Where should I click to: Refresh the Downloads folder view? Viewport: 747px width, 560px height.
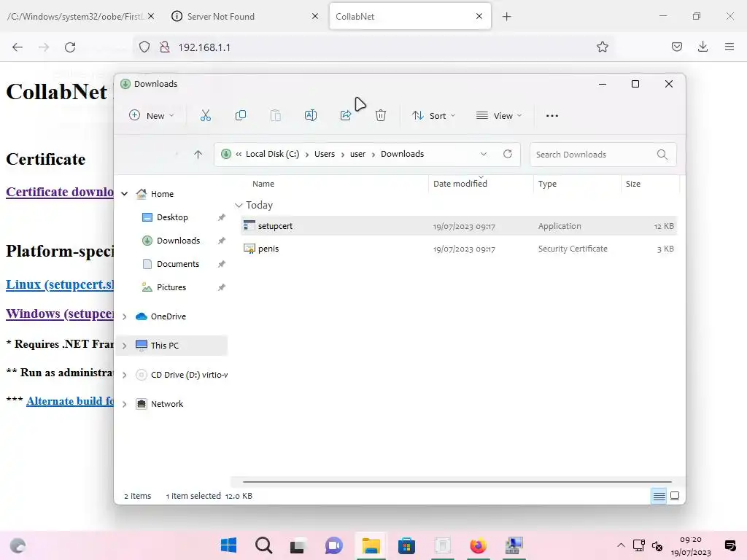point(508,154)
